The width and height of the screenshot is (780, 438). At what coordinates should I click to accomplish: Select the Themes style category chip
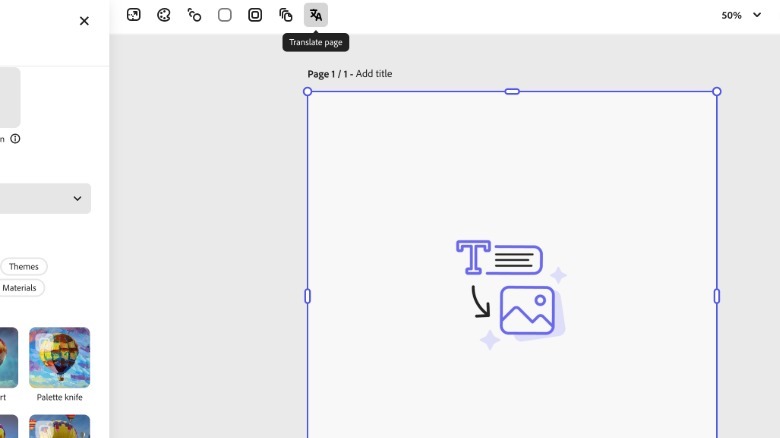tap(24, 267)
